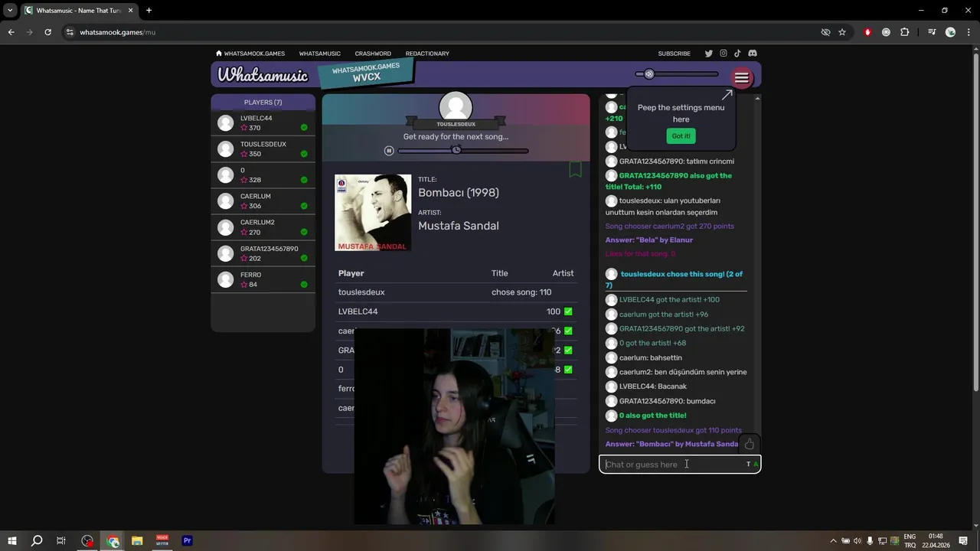Click the chat scrollbar up arrow
The width and height of the screenshot is (980, 551).
[x=757, y=98]
